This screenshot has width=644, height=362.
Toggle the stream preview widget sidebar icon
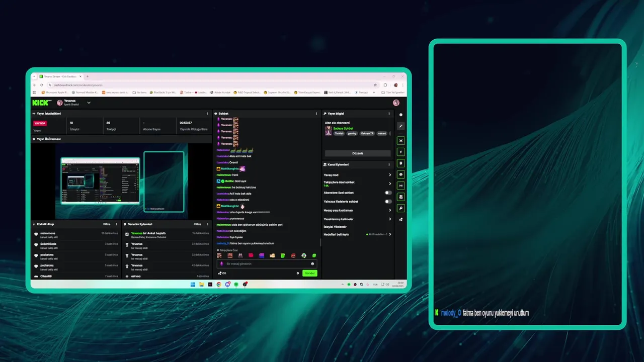401,141
